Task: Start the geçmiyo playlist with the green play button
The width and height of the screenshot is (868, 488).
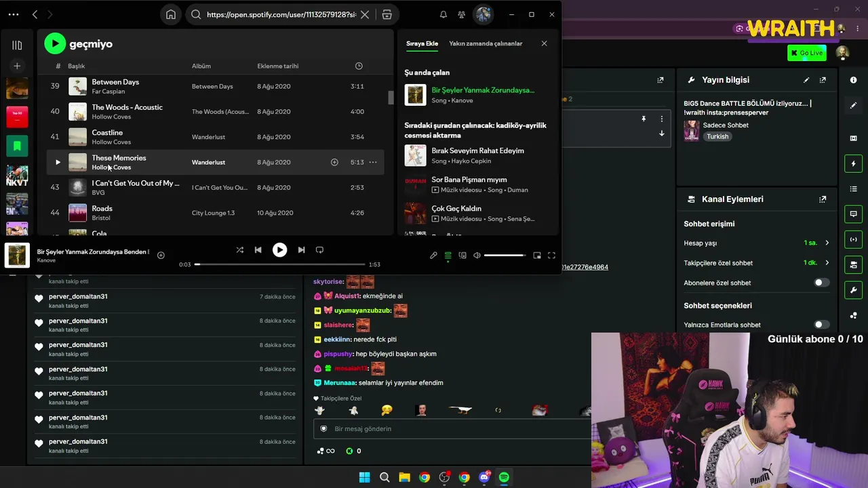Action: pyautogui.click(x=55, y=44)
